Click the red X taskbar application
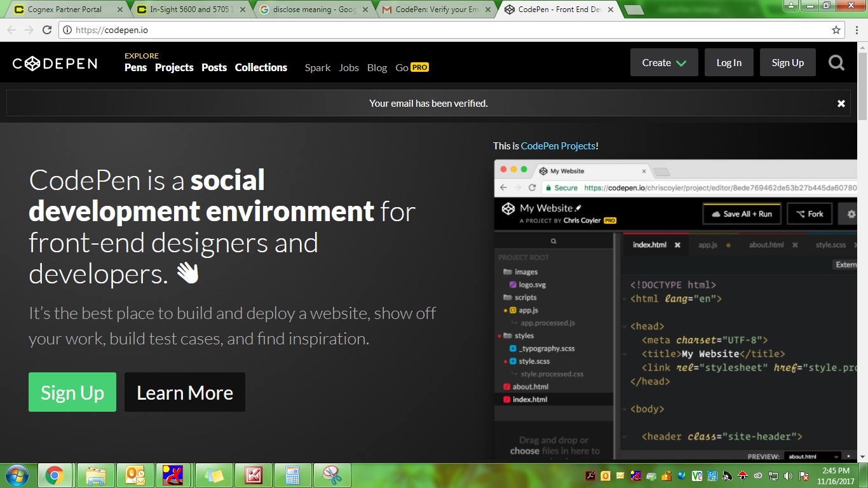The width and height of the screenshot is (868, 488). pos(254,475)
